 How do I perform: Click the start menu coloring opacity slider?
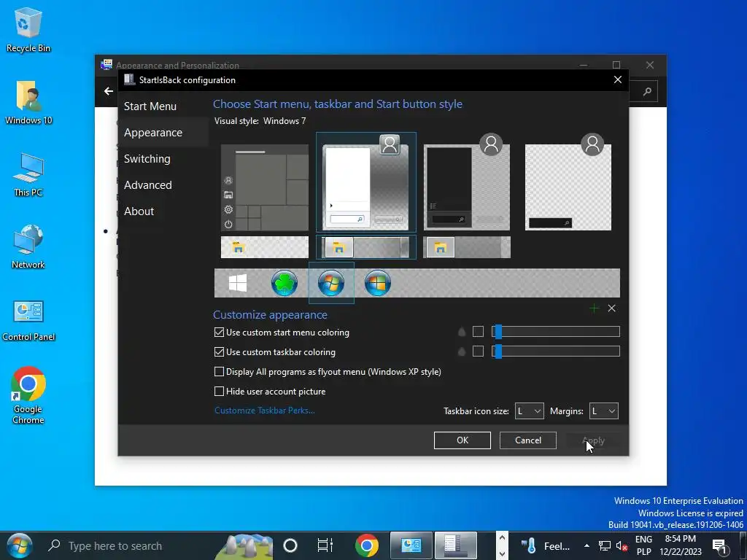pos(555,332)
